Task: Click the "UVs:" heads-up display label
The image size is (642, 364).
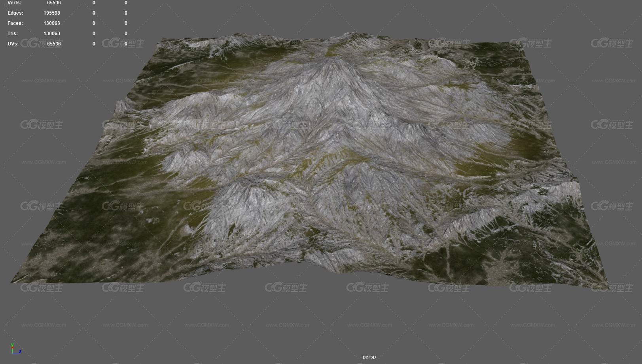Action: pyautogui.click(x=13, y=44)
